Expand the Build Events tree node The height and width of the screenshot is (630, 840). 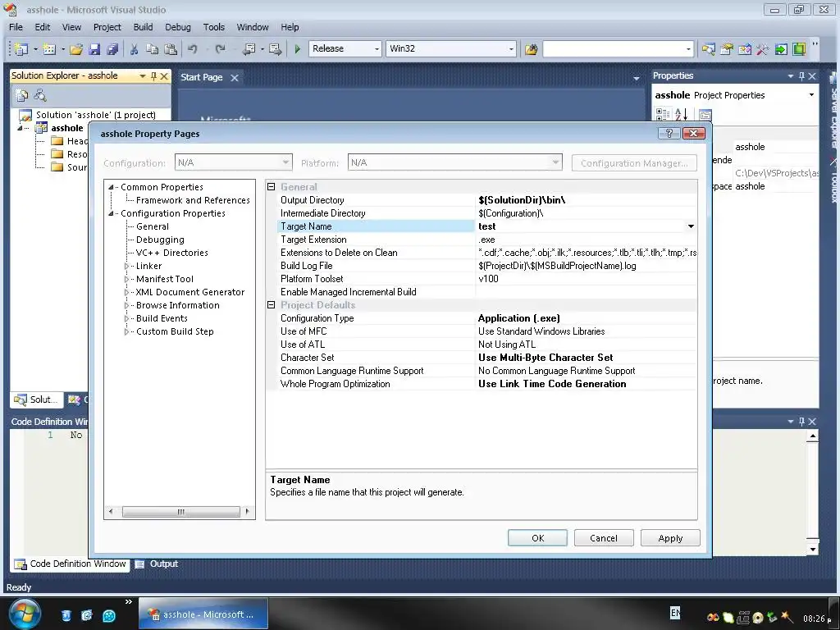[x=127, y=319]
